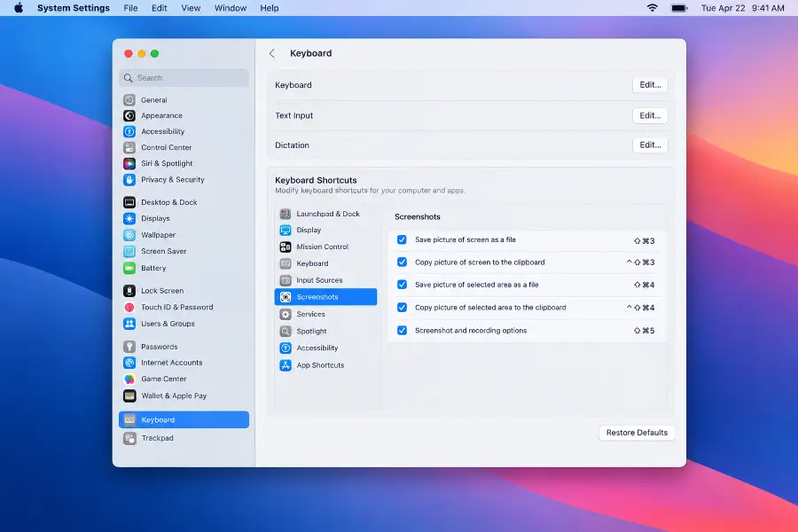The height and width of the screenshot is (532, 798).
Task: Uncheck Save picture of screen as a file
Action: [x=402, y=239]
